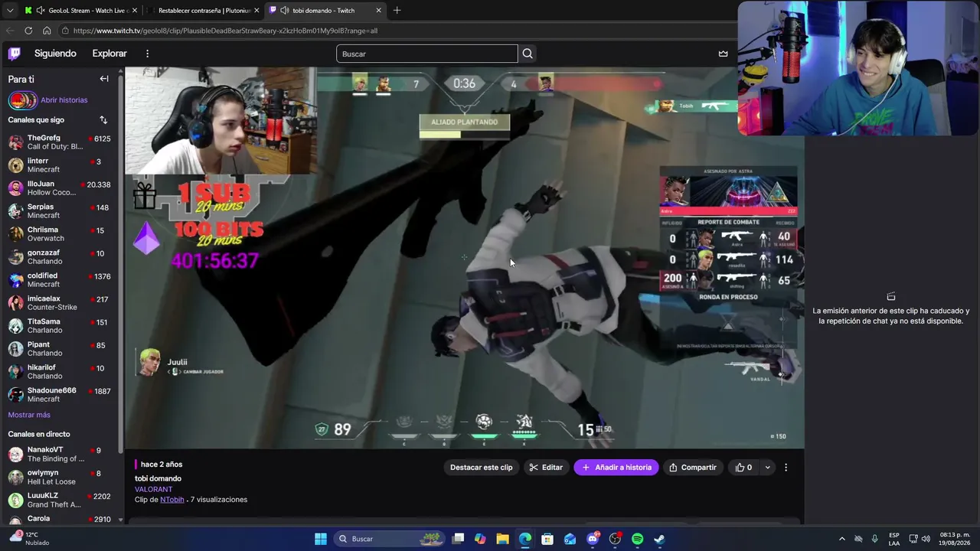
Task: Collapse the Para ti sidebar
Action: tap(104, 79)
